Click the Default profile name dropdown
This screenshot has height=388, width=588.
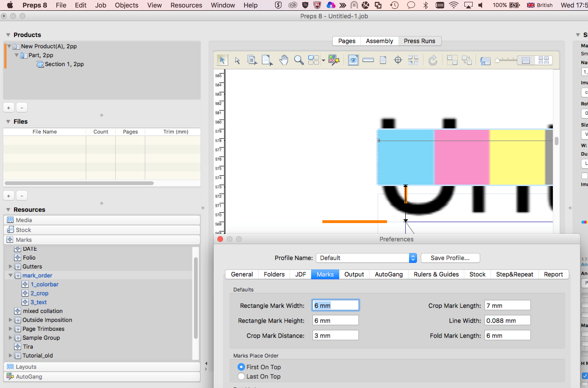pos(366,258)
